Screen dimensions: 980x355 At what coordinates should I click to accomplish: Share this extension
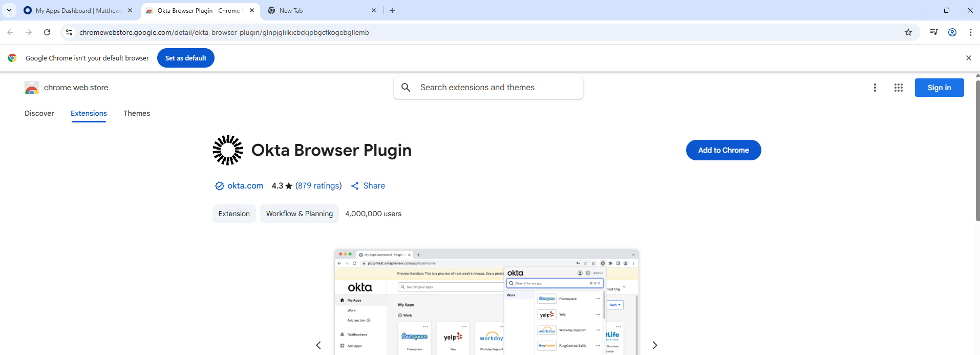click(x=368, y=186)
